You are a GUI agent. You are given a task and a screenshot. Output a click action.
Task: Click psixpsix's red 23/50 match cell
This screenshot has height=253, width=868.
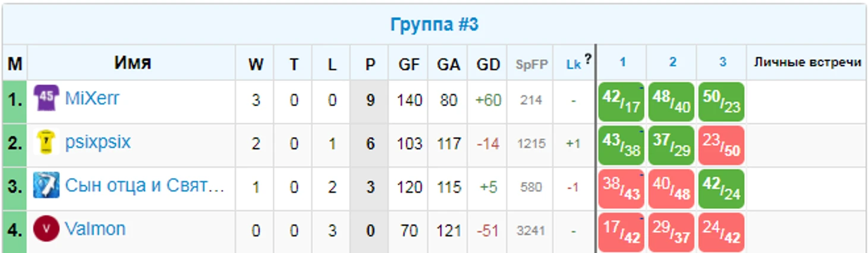[x=721, y=145]
